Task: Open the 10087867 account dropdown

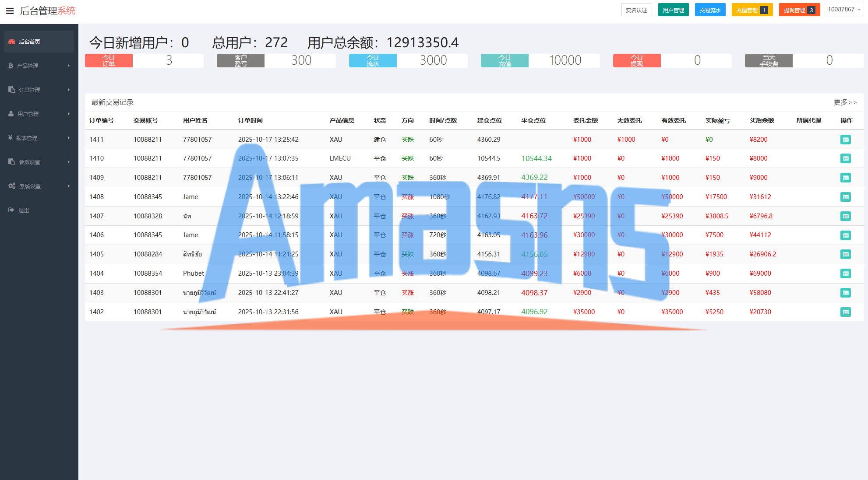Action: [844, 10]
